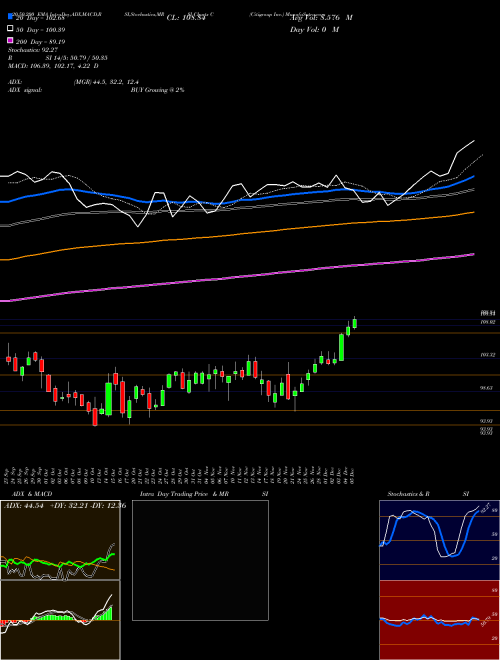Click the empty intraday trading price box
This screenshot has height=660, width=500.
click(200, 560)
